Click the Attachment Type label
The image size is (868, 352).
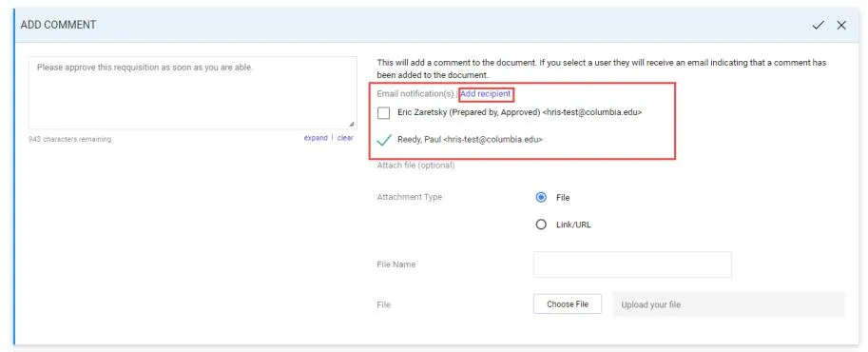coord(410,197)
